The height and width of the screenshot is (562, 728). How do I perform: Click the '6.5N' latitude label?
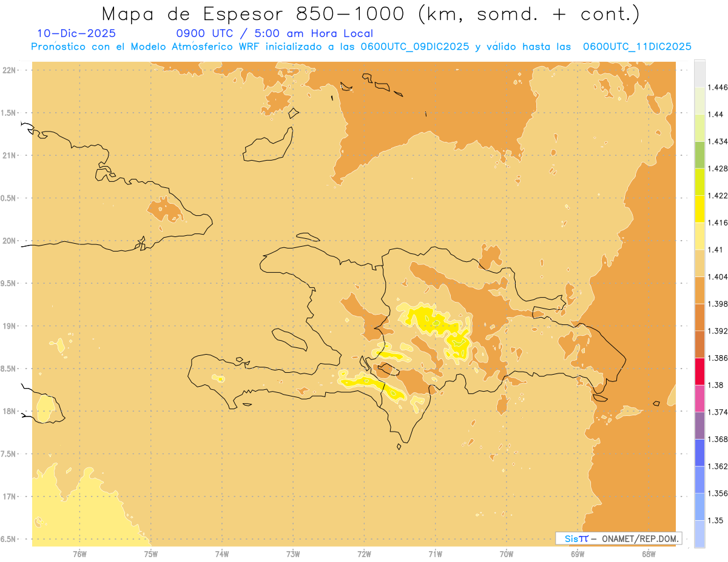(8, 540)
